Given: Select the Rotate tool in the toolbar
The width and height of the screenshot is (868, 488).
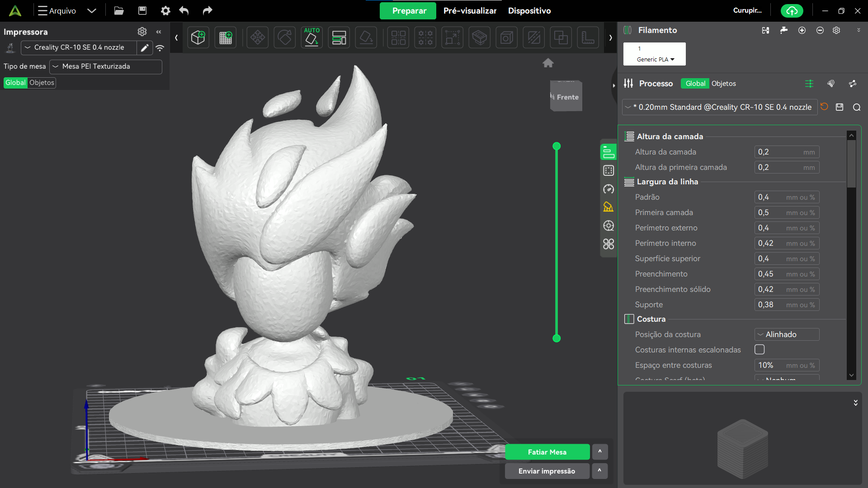Looking at the screenshot, I should coord(285,38).
